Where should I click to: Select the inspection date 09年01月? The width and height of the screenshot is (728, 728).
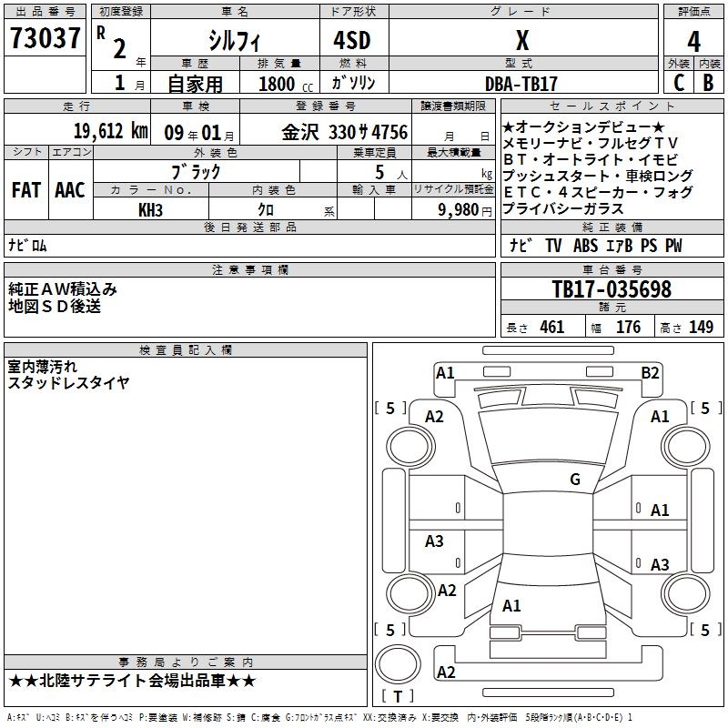pyautogui.click(x=199, y=133)
